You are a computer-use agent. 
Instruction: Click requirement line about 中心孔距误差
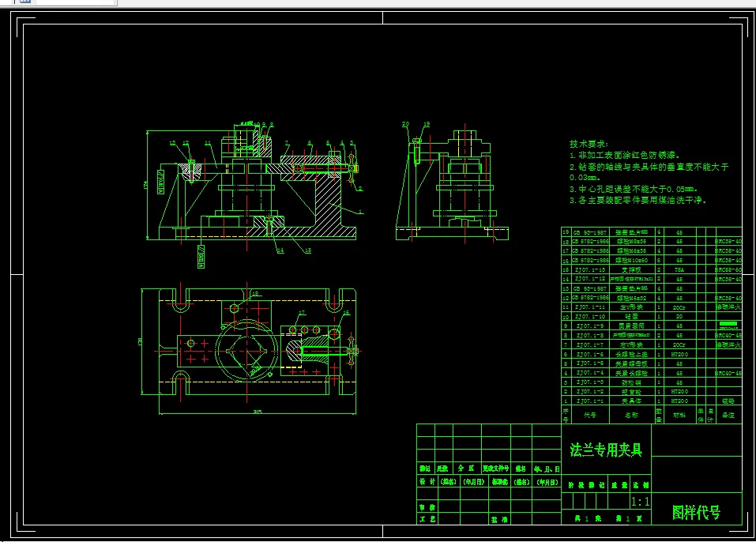[634, 189]
